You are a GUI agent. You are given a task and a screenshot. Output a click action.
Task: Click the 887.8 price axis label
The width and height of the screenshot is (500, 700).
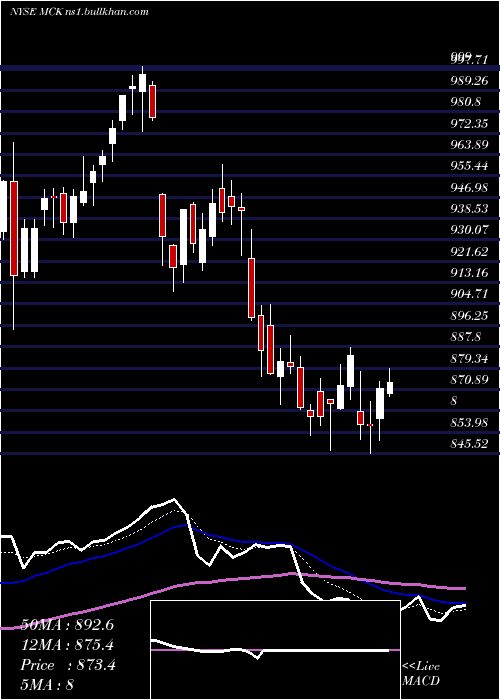[466, 337]
